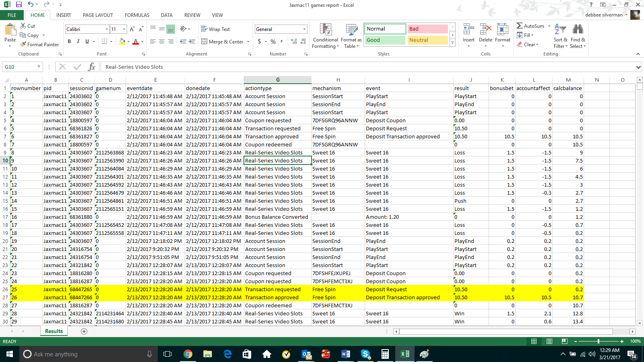The image size is (644, 362).
Task: Open the Calibri font name dropdown
Action: pyautogui.click(x=107, y=29)
